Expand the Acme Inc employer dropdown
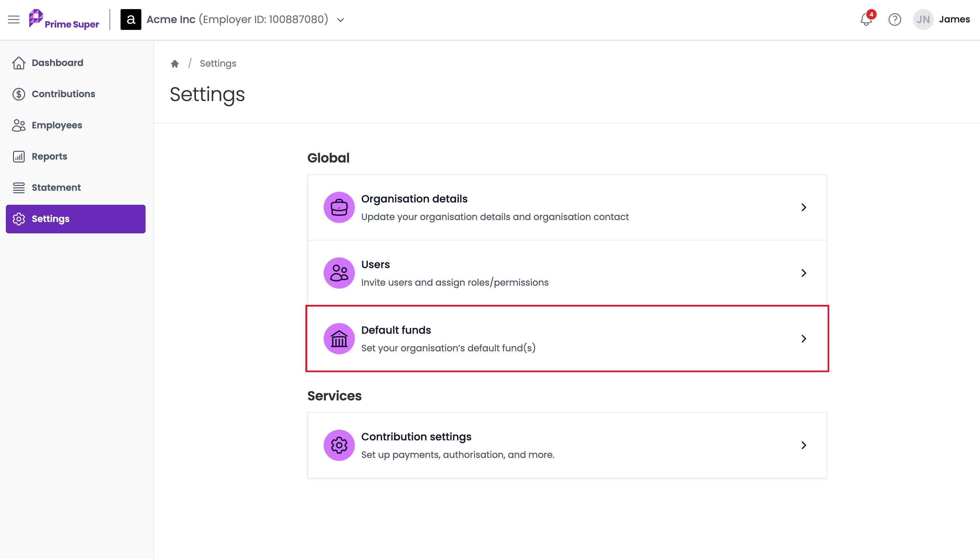The image size is (980, 559). (x=341, y=19)
